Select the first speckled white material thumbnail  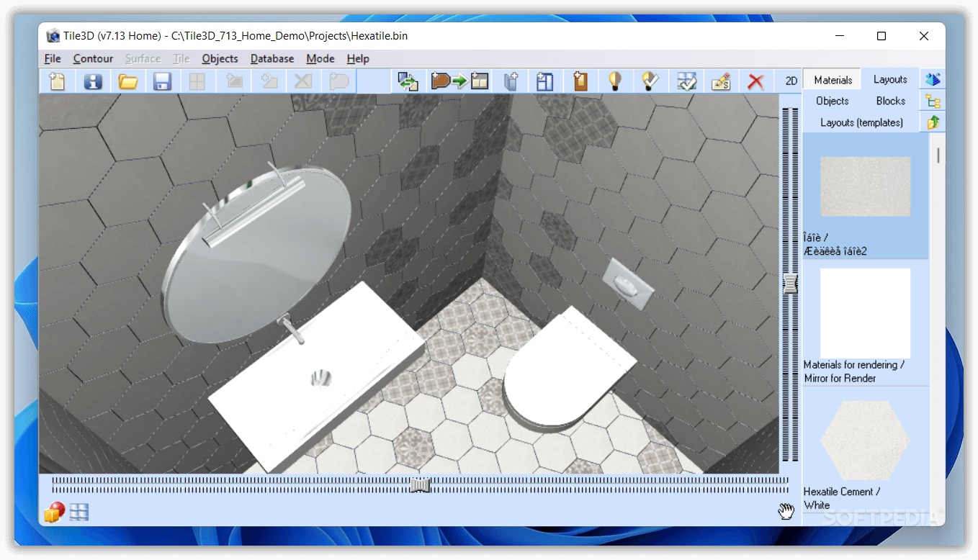point(865,186)
